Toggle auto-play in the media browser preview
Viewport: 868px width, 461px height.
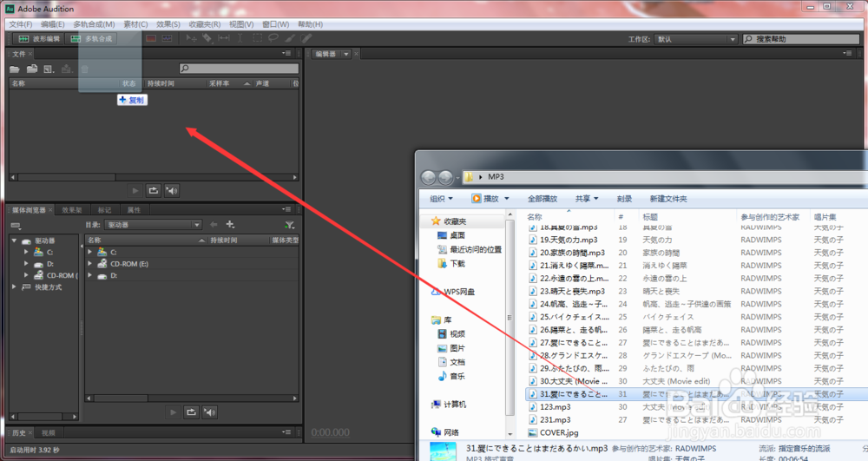click(x=209, y=412)
